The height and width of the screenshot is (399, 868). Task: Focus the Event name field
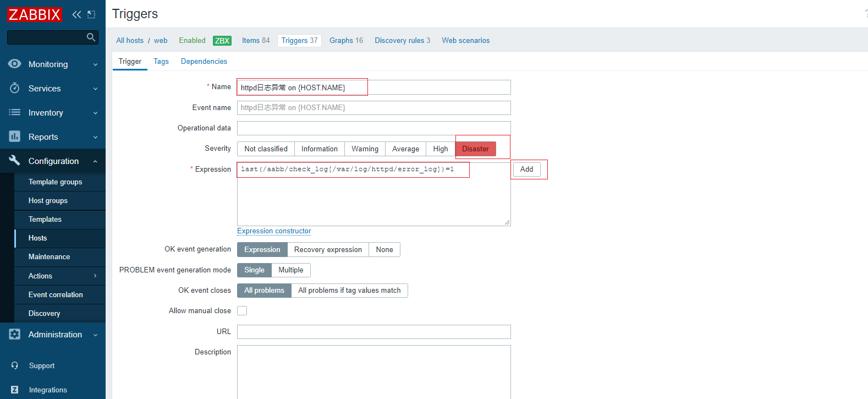click(x=374, y=108)
